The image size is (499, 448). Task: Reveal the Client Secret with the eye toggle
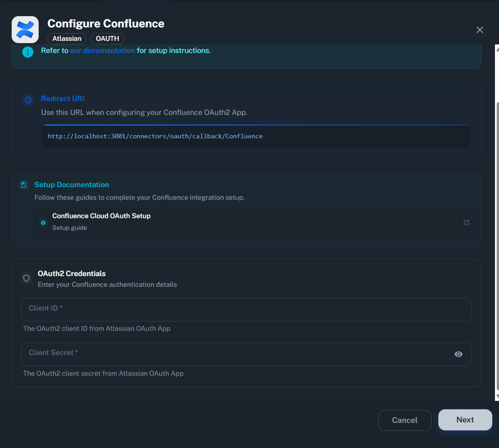(x=458, y=354)
